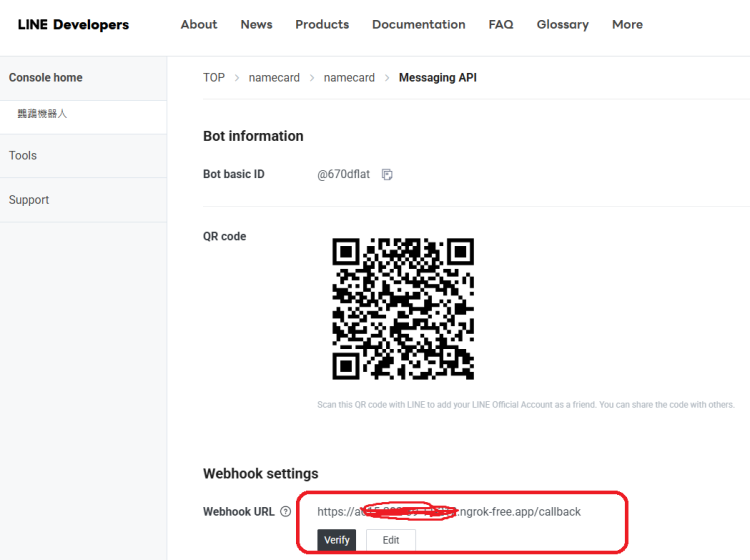Open the Glossary page

(562, 25)
